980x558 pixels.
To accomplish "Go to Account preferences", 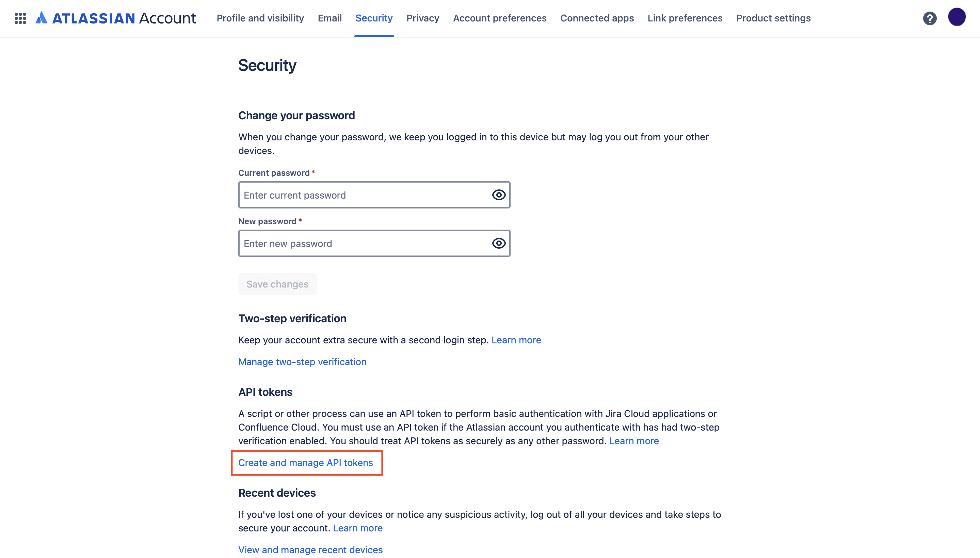I will [499, 18].
